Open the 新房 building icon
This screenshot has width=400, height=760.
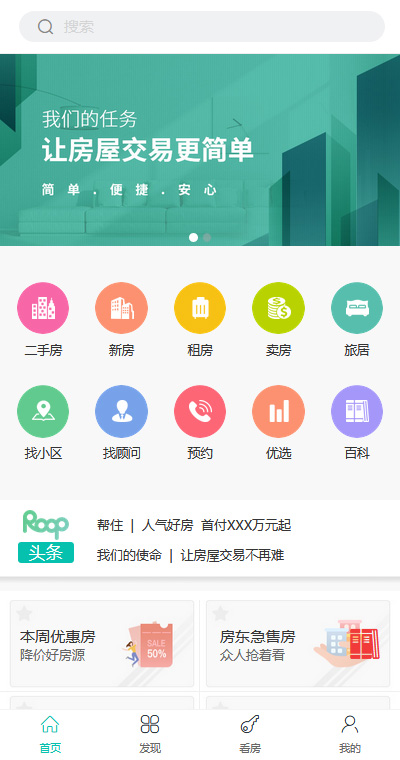(121, 308)
